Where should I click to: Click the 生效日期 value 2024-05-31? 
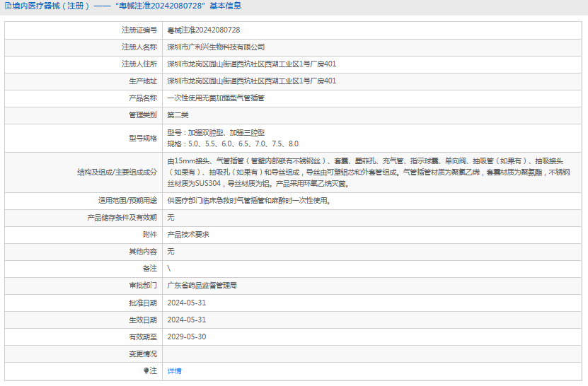(186, 320)
